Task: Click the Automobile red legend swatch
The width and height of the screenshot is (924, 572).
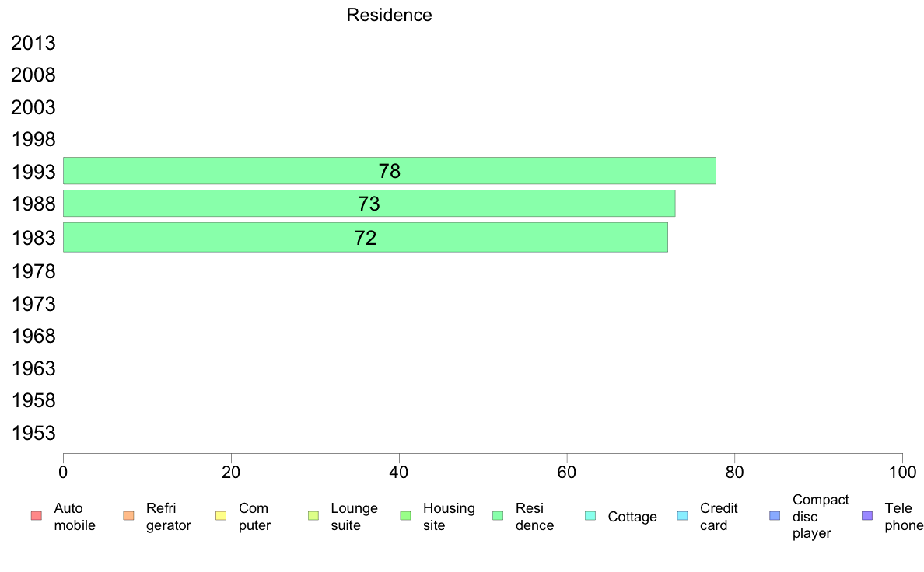Action: 37,516
